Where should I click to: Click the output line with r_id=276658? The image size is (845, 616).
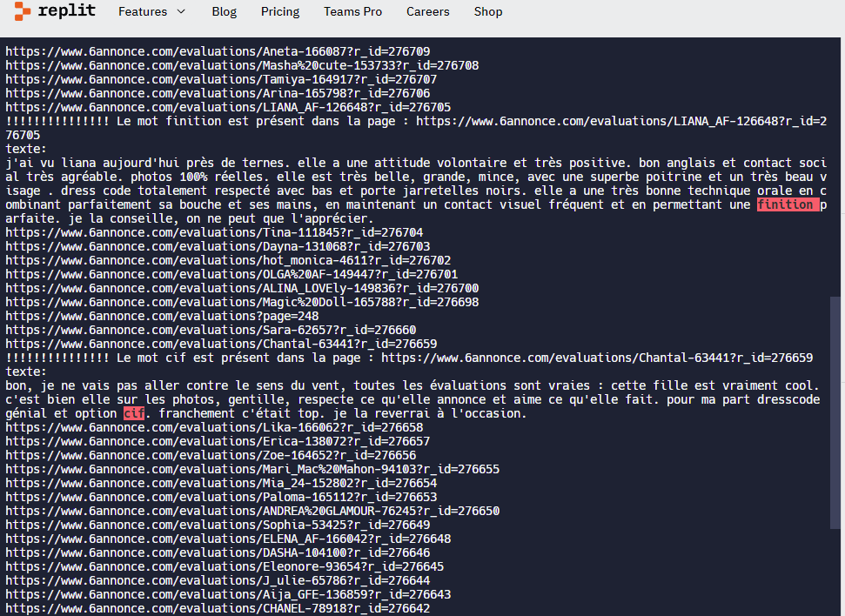(214, 427)
